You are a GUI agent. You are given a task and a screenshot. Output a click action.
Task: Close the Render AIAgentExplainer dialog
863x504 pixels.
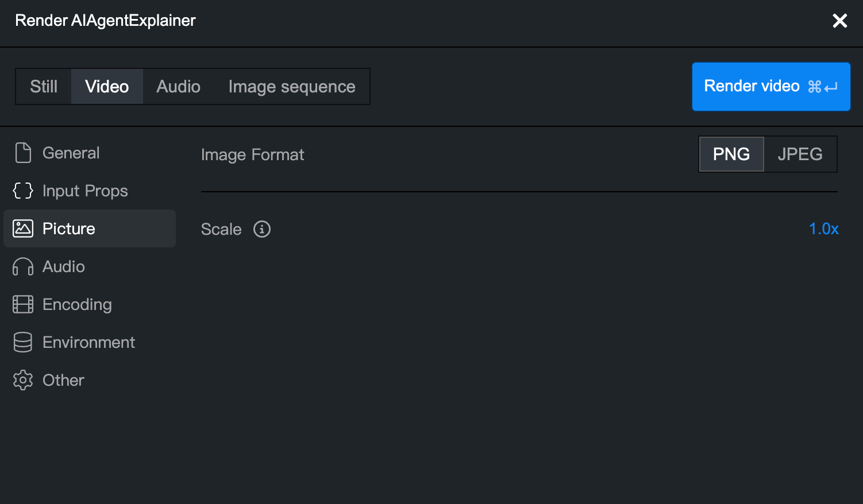coord(840,21)
